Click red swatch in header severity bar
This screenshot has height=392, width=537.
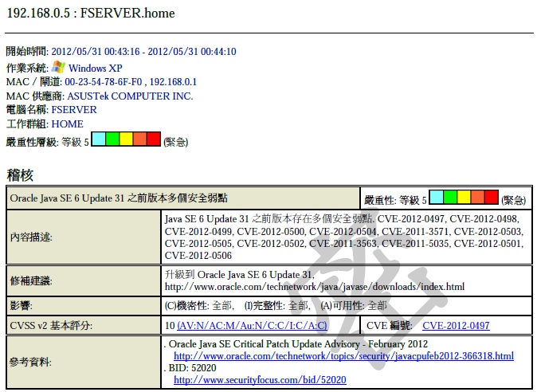tap(154, 139)
